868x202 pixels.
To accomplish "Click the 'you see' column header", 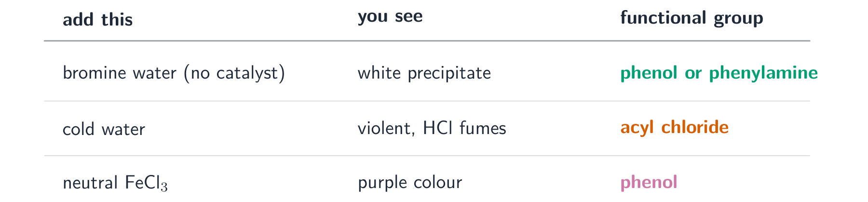I will (390, 17).
